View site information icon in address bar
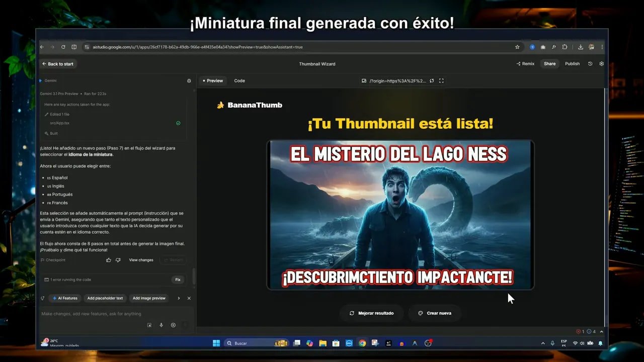The width and height of the screenshot is (644, 362). [x=87, y=47]
